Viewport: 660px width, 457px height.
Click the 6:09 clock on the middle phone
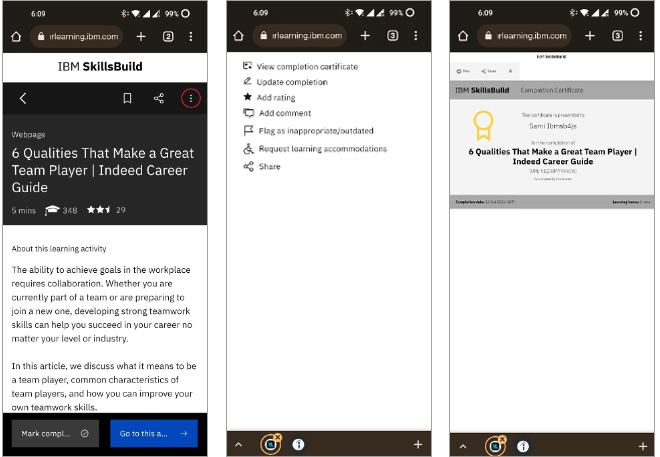(261, 13)
